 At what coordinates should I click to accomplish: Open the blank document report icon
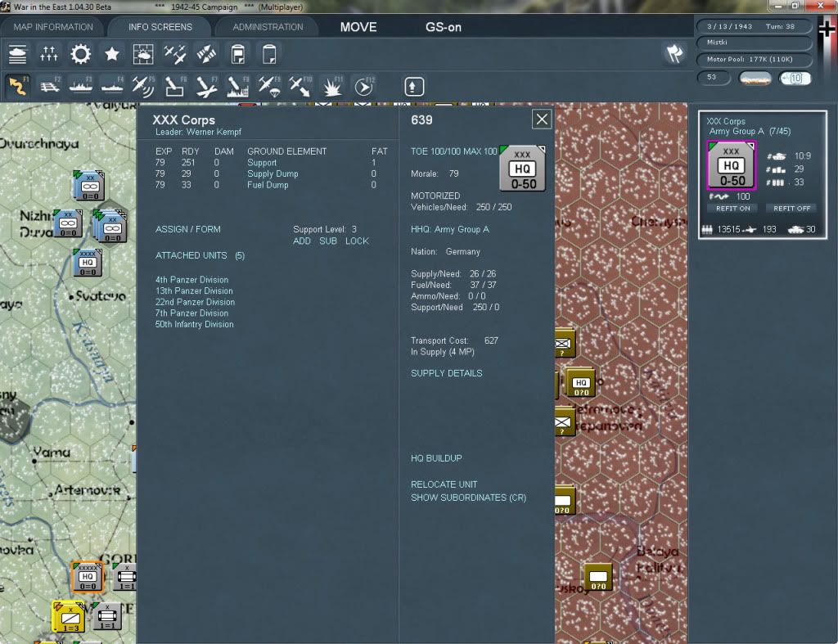pyautogui.click(x=269, y=54)
